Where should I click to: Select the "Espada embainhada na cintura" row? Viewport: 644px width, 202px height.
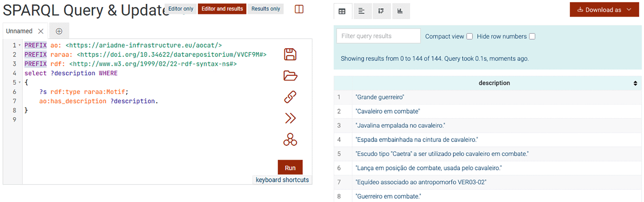pos(488,140)
